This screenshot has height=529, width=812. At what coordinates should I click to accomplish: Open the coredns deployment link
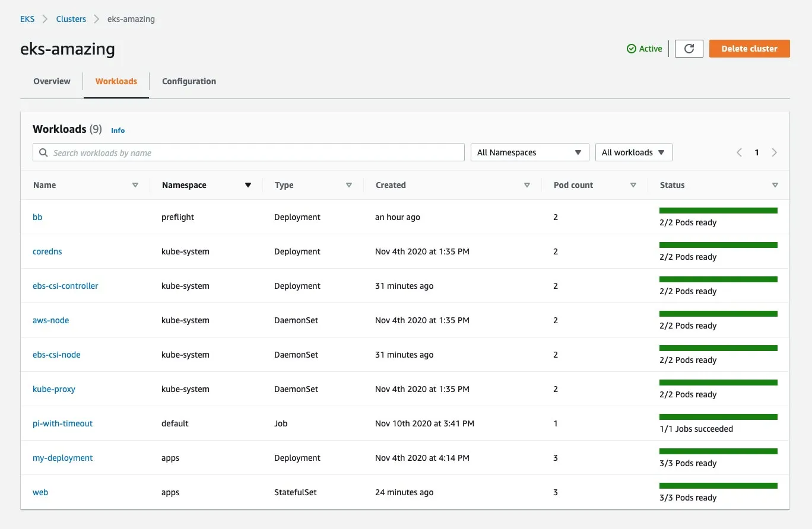[47, 251]
